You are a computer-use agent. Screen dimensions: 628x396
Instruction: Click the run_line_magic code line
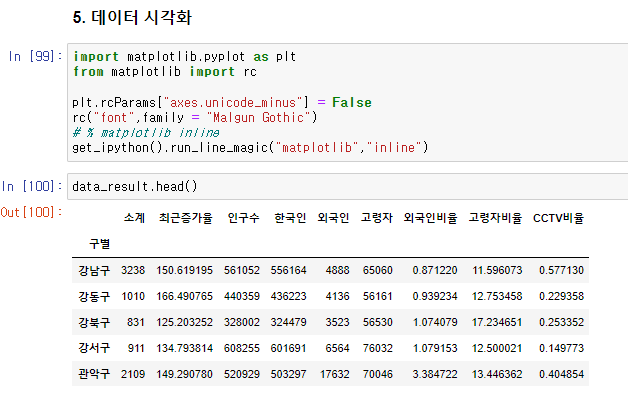250,148
